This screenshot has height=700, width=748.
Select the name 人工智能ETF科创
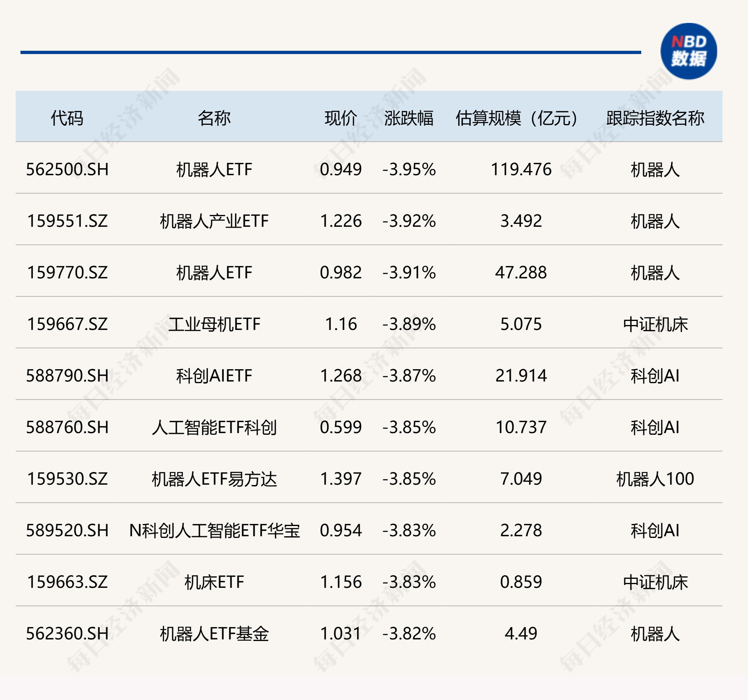tap(214, 427)
